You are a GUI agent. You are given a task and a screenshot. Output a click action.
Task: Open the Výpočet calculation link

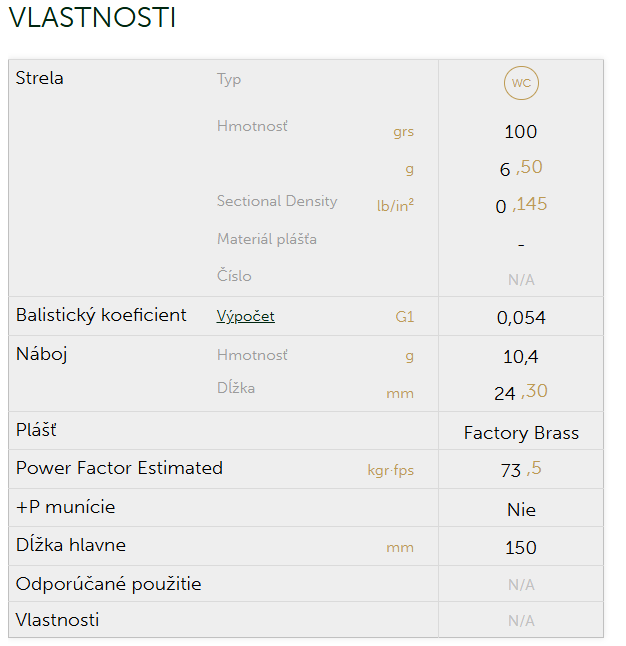[245, 317]
